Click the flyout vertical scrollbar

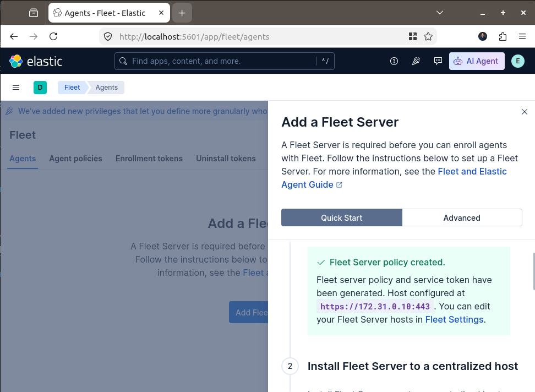click(534, 271)
